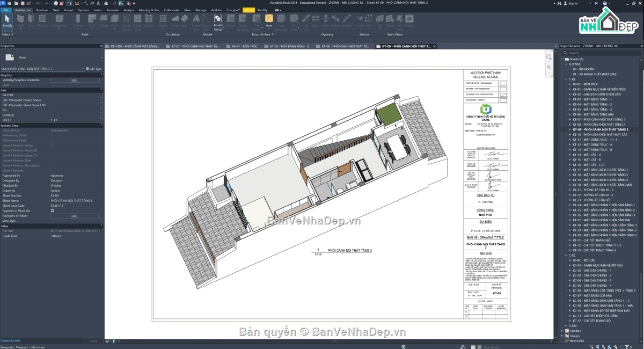Image resolution: width=644 pixels, height=349 pixels.
Task: Collapse the 1. KT sheet group
Action: pyautogui.click(x=566, y=79)
